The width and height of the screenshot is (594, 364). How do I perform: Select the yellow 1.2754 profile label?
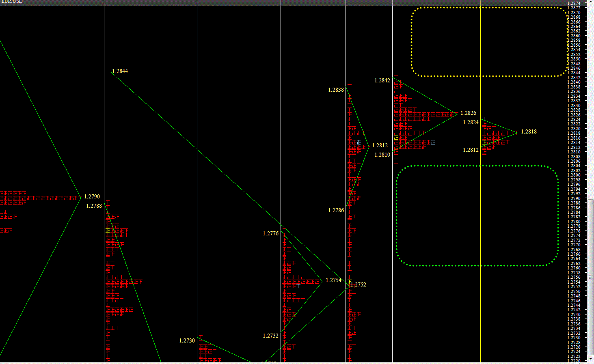pyautogui.click(x=334, y=280)
